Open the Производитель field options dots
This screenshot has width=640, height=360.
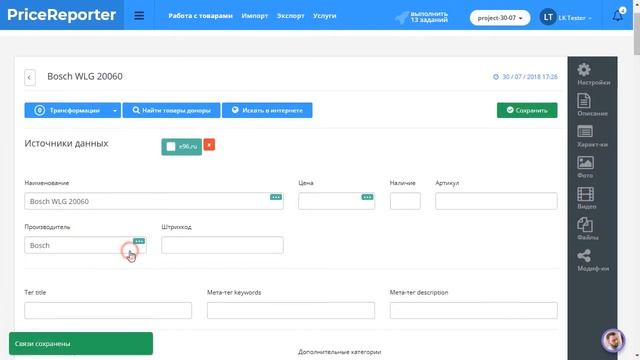pos(139,241)
